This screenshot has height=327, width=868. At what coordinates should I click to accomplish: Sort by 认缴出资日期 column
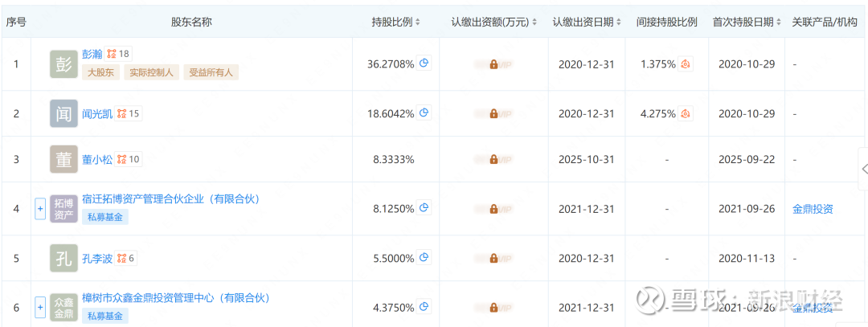click(x=619, y=22)
